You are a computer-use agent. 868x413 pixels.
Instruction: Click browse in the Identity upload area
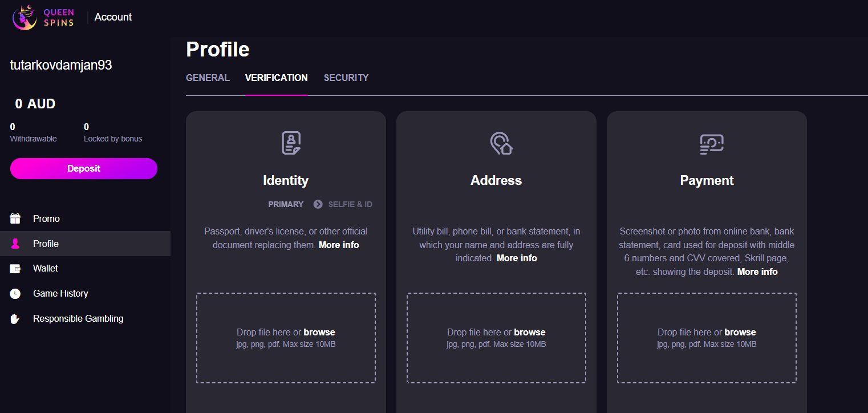tap(319, 331)
